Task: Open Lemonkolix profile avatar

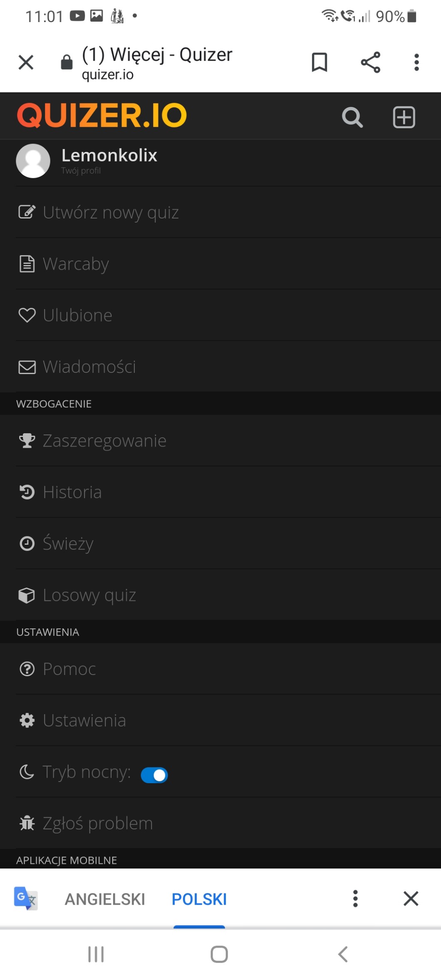Action: 33,161
